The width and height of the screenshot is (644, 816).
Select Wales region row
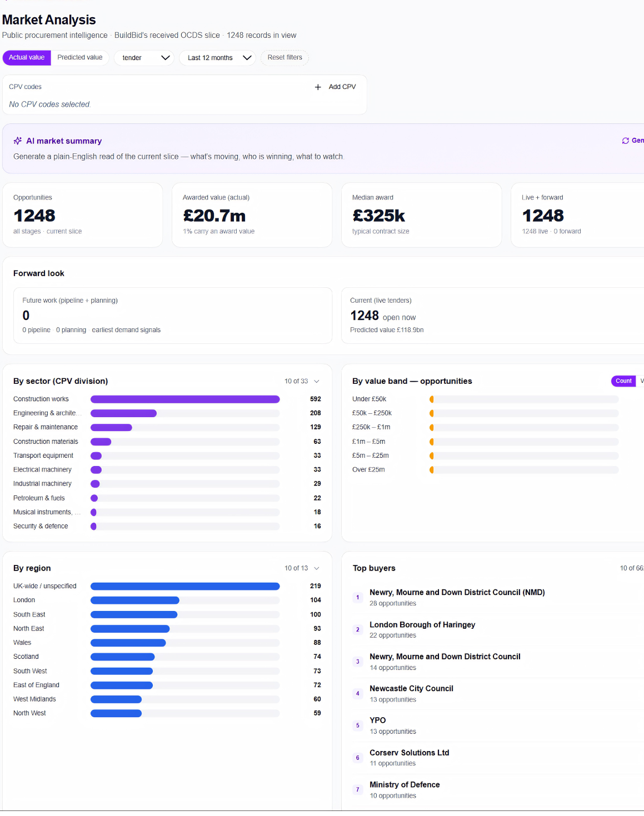[x=167, y=643]
